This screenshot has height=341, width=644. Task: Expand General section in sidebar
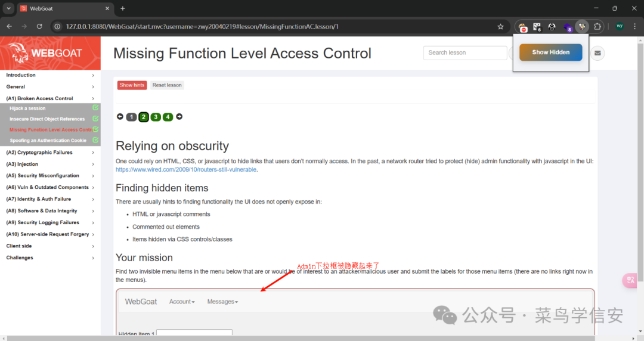(x=50, y=86)
